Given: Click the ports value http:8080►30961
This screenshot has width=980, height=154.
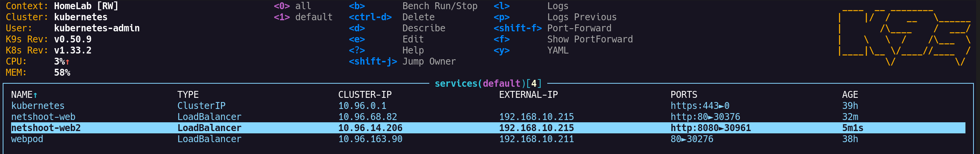Looking at the screenshot, I should click(x=711, y=128).
